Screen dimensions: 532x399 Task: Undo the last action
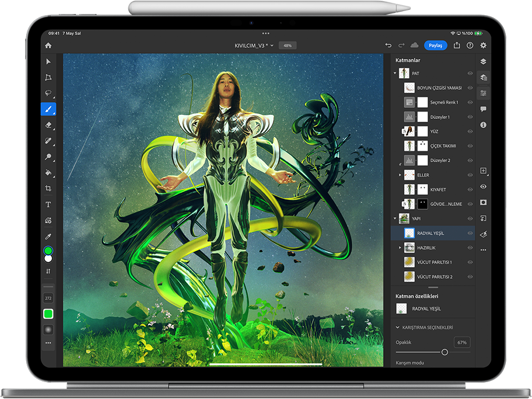388,45
